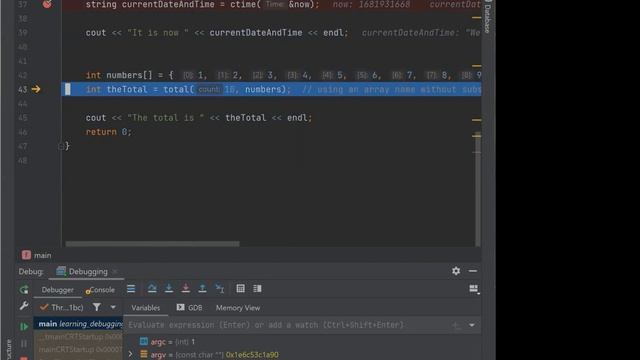640x360 pixels.
Task: Open the Memory View tab
Action: tap(238, 308)
